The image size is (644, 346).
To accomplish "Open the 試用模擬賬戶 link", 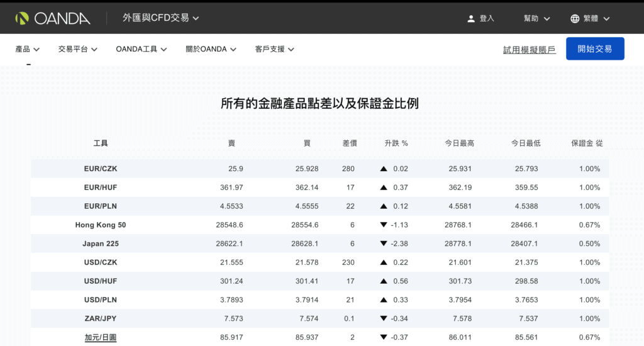I will pos(530,50).
